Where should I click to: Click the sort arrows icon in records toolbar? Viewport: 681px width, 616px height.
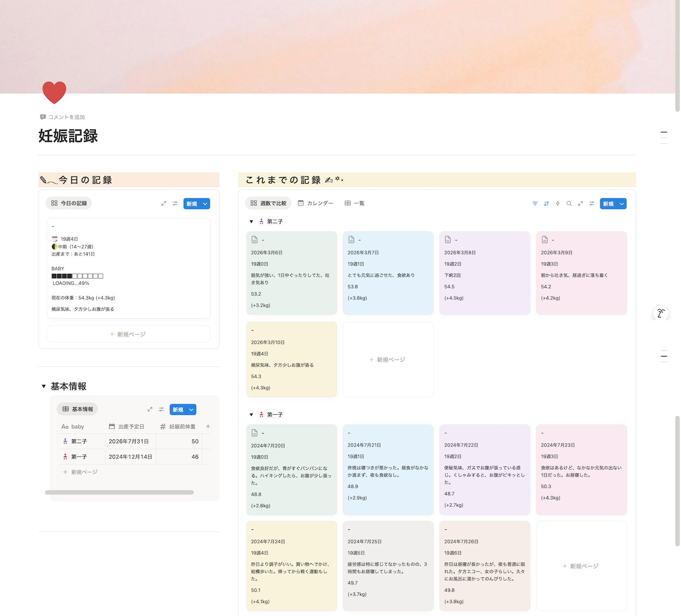[x=546, y=204]
